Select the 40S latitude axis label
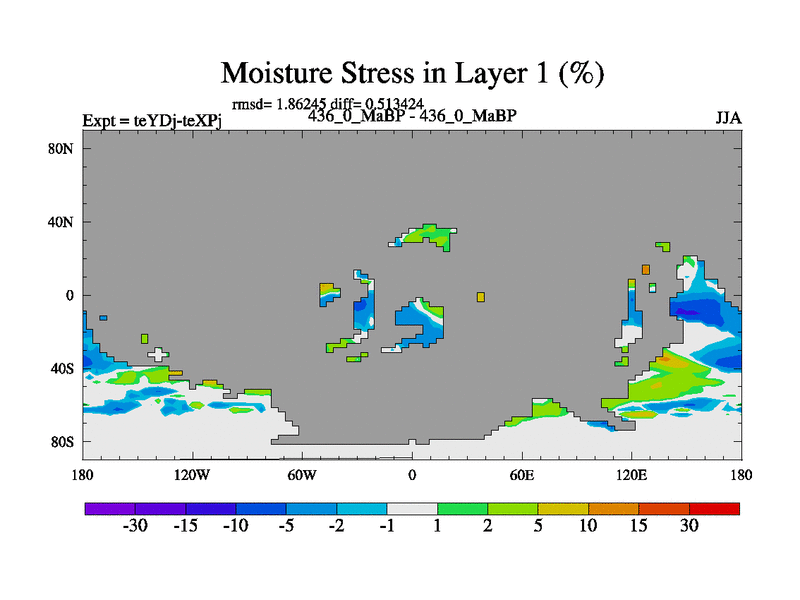Viewport: 800px width, 600px height. tap(65, 368)
